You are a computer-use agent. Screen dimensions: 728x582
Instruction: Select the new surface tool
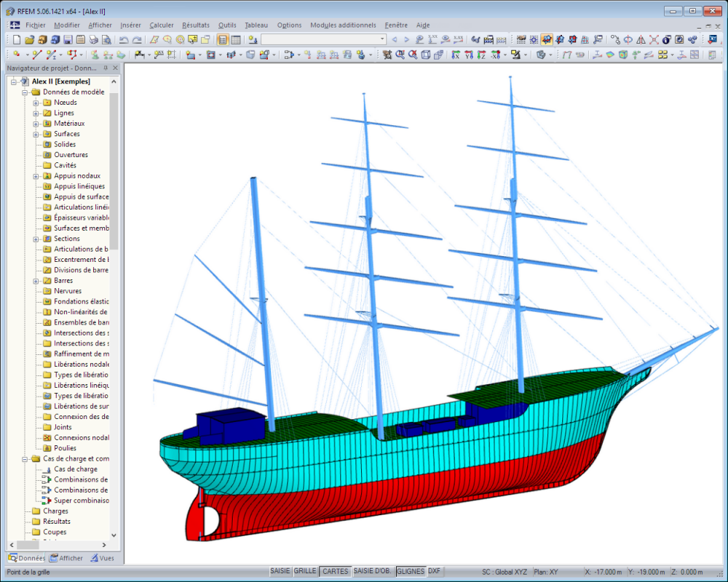[x=190, y=55]
